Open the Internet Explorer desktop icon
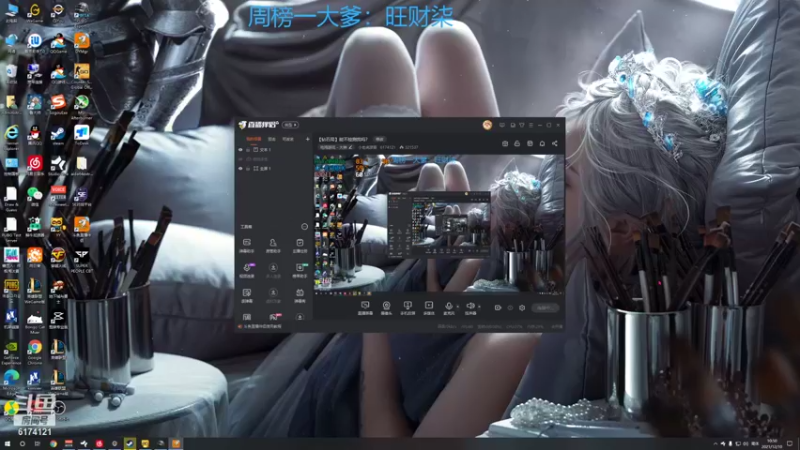Viewport: 800px width, 450px height. click(x=11, y=136)
